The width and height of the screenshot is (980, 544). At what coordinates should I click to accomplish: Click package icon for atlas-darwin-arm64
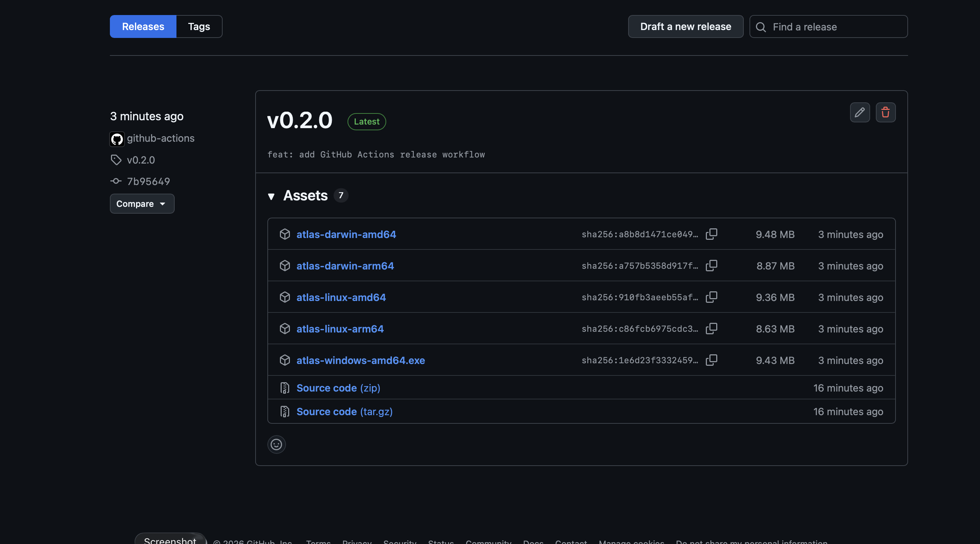coord(285,266)
